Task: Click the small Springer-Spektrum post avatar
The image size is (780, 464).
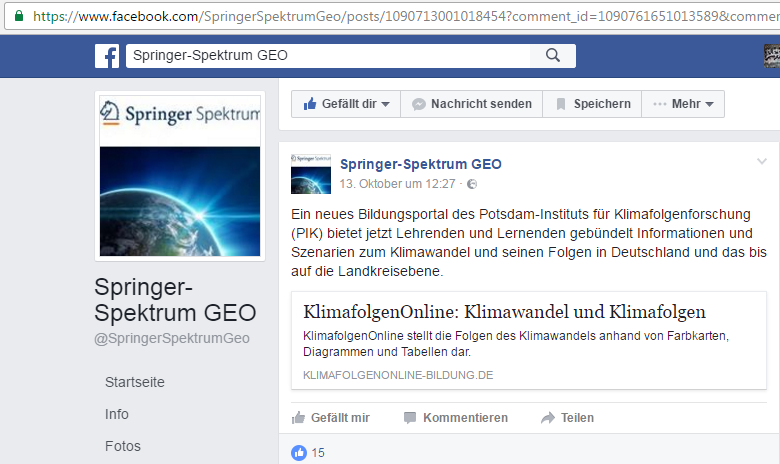Action: (x=310, y=174)
